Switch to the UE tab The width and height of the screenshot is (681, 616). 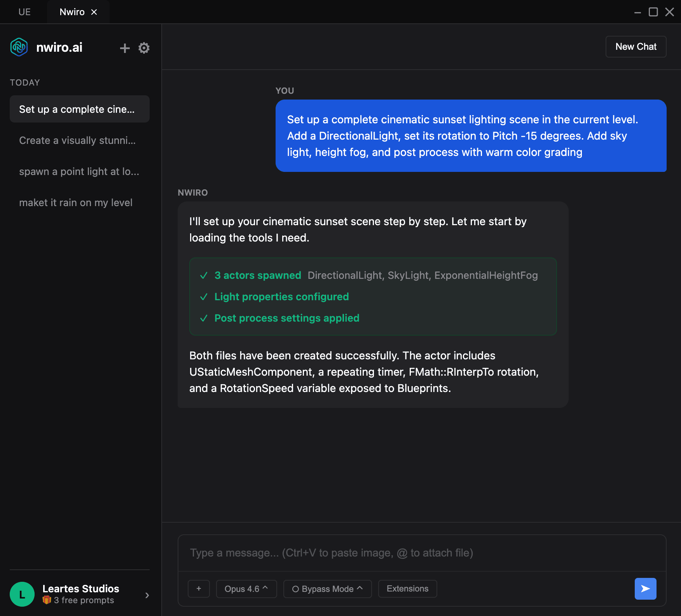pos(24,12)
